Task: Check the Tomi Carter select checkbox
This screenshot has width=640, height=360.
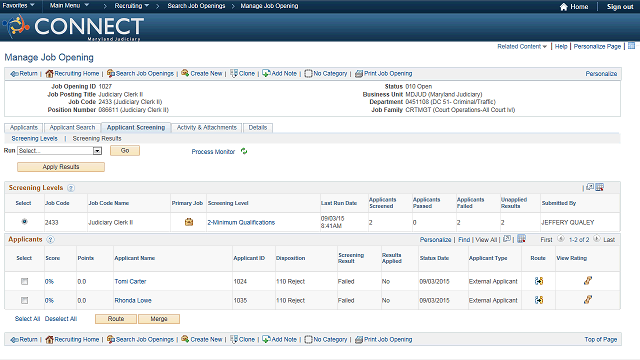Action: coord(24,281)
